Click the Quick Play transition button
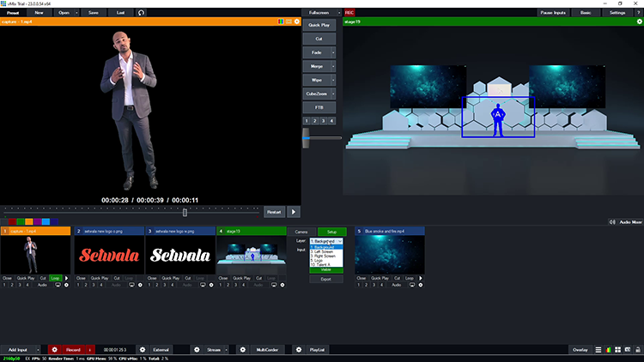This screenshot has height=362, width=644. [x=319, y=25]
